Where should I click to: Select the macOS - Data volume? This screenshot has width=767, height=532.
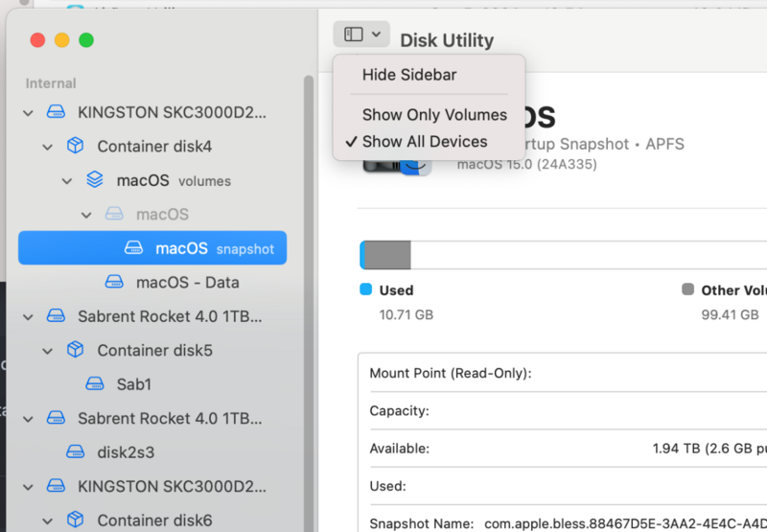(187, 283)
